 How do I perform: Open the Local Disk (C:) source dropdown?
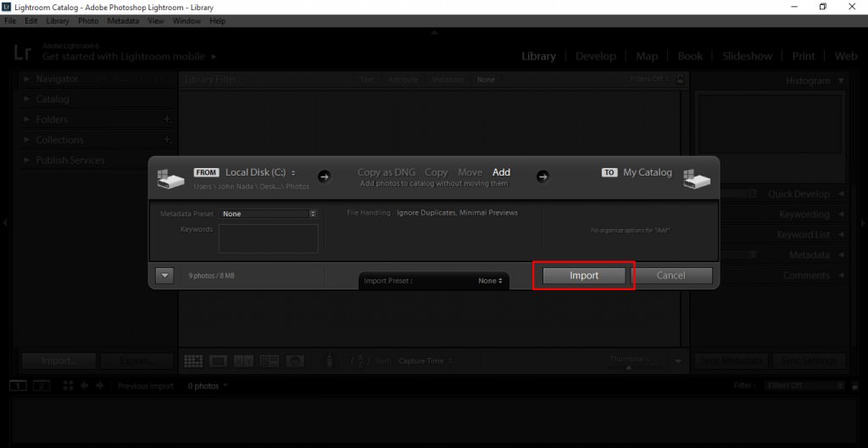[260, 172]
